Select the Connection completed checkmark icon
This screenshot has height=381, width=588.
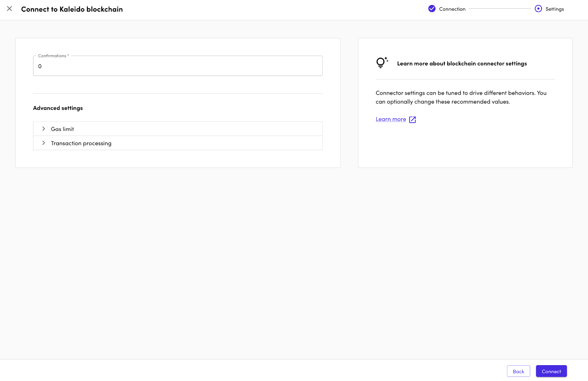click(432, 8)
